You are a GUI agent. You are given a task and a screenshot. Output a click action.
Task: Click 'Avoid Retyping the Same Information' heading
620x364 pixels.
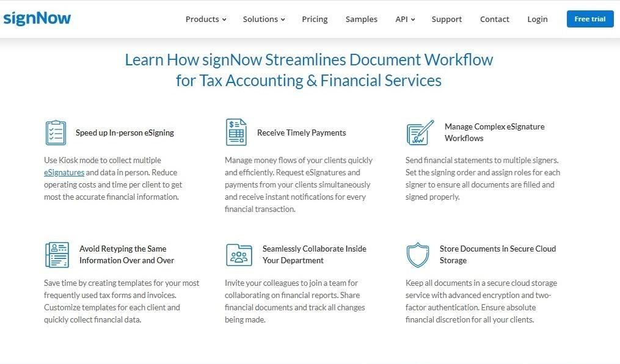point(126,254)
